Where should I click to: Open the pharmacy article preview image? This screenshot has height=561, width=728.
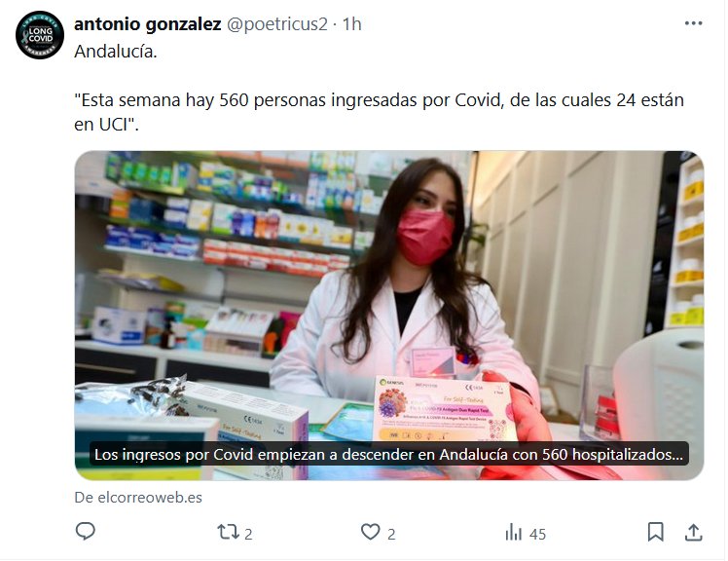click(389, 316)
